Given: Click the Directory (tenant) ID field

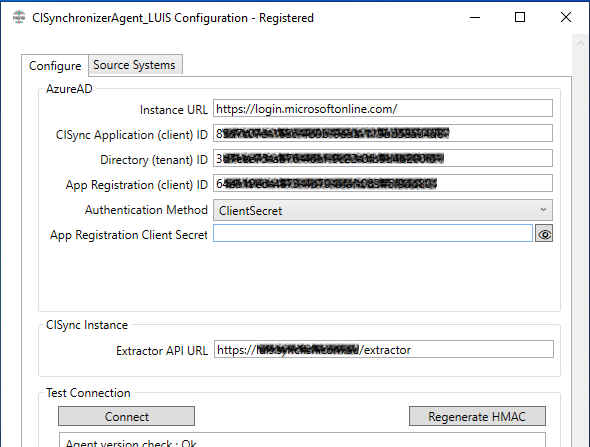Looking at the screenshot, I should point(383,158).
